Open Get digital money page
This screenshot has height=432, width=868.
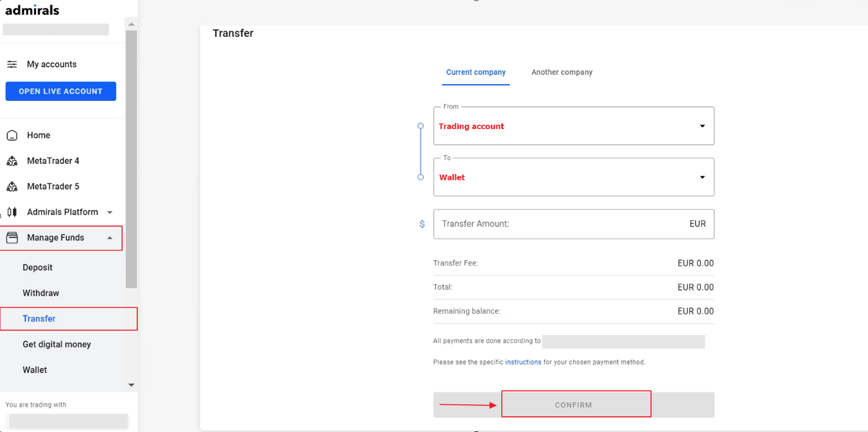point(56,344)
